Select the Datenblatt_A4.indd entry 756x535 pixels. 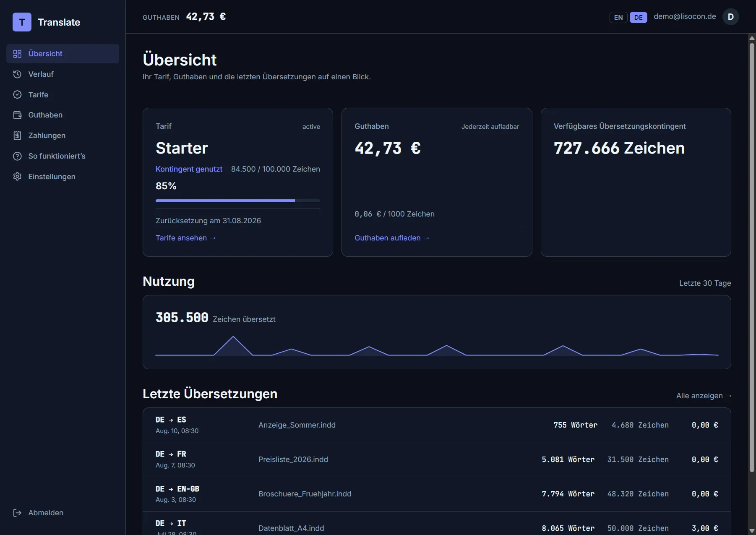pyautogui.click(x=437, y=524)
